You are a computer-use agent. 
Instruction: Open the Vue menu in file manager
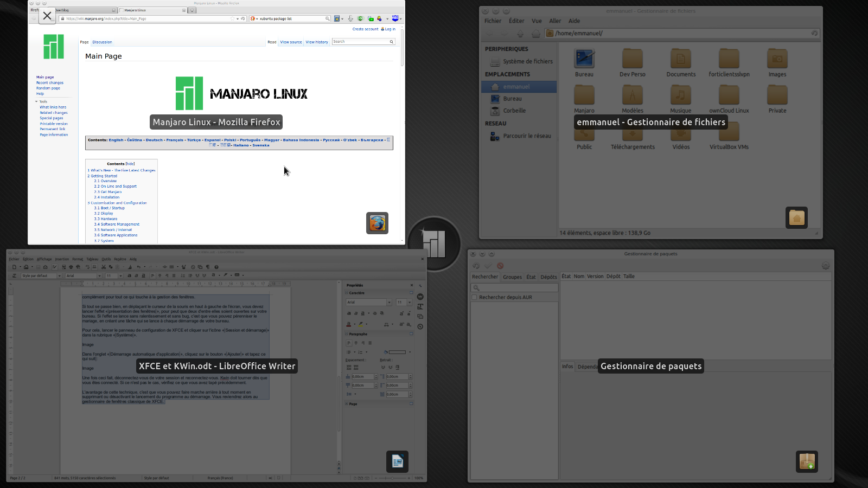click(x=537, y=21)
